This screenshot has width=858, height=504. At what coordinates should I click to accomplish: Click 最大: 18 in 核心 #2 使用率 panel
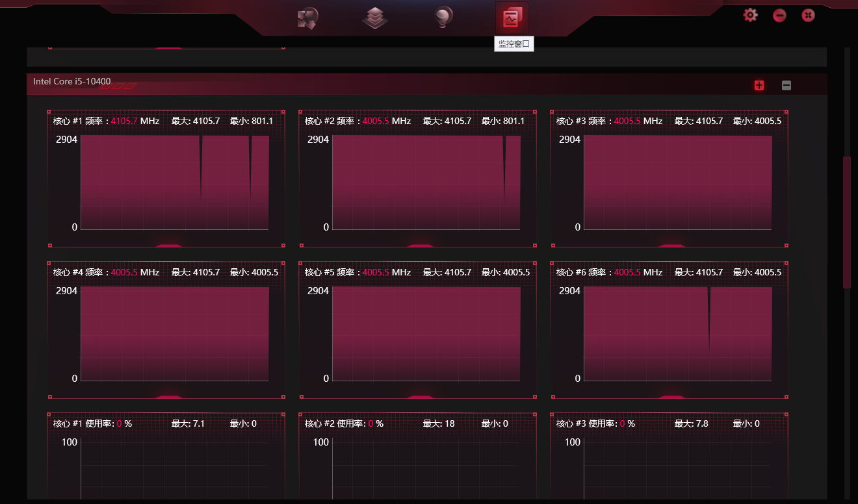pyautogui.click(x=439, y=423)
